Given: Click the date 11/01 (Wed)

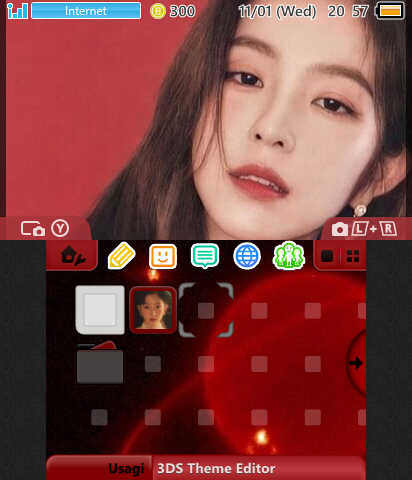Looking at the screenshot, I should coord(277,12).
